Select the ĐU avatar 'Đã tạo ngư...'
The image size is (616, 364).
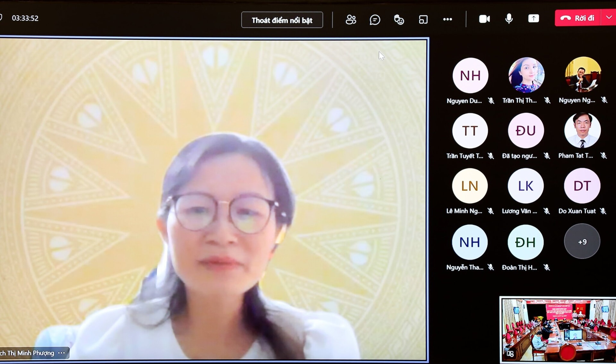(526, 131)
